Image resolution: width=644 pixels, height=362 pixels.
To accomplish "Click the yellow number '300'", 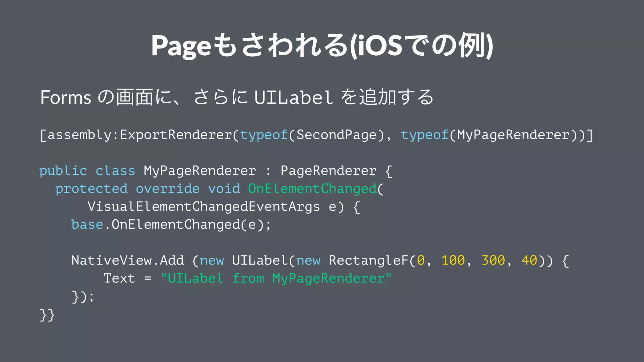I will (493, 261).
